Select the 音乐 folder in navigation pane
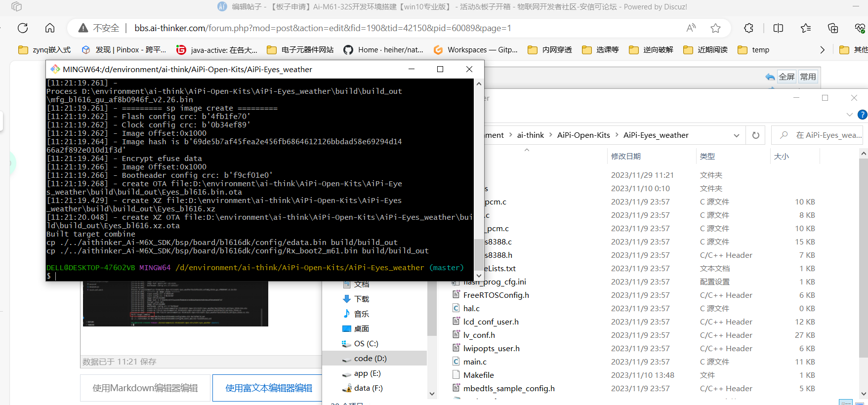Screen dimensions: 868x405 (362, 314)
